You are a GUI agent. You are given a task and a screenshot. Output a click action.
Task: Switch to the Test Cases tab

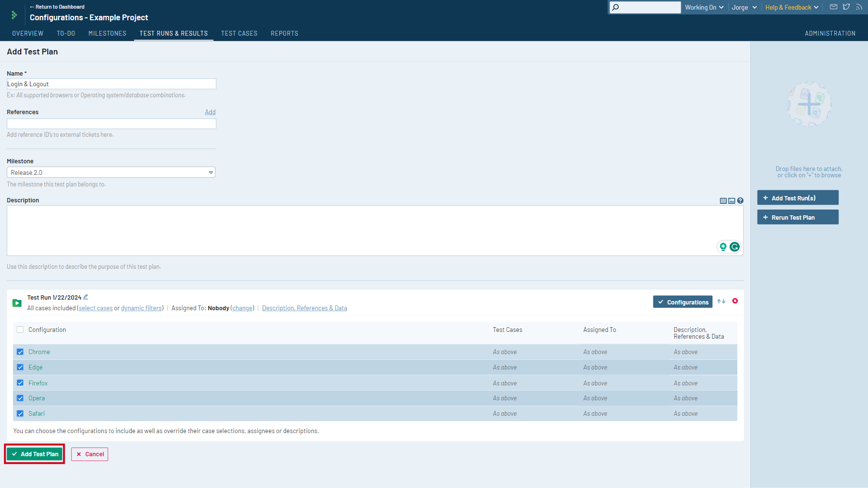click(239, 33)
